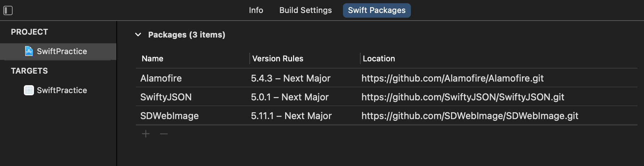Select SwiftPractice under PROJECT
644x166 pixels.
(x=62, y=51)
